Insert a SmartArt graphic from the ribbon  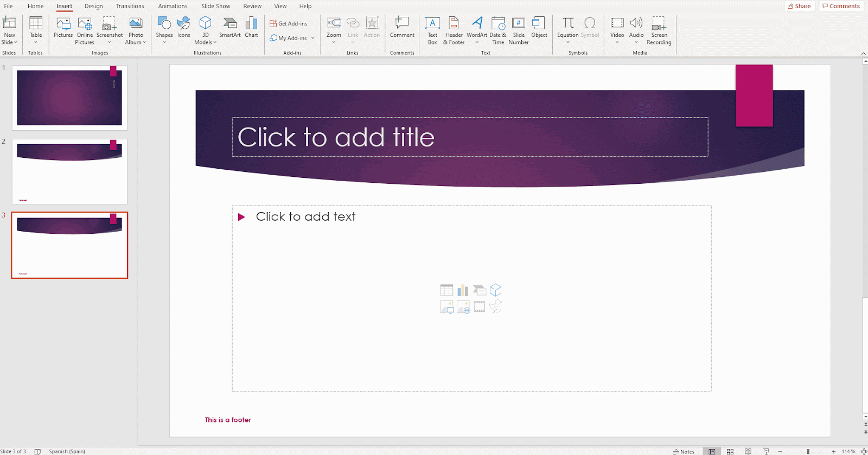(229, 28)
